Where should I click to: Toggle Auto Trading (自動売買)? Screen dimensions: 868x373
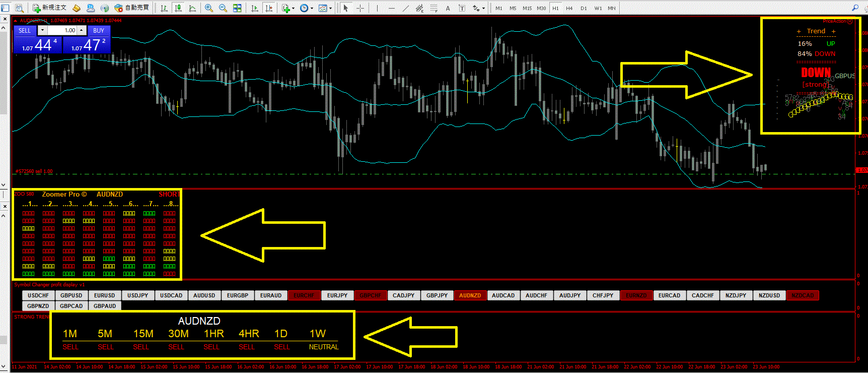point(132,8)
